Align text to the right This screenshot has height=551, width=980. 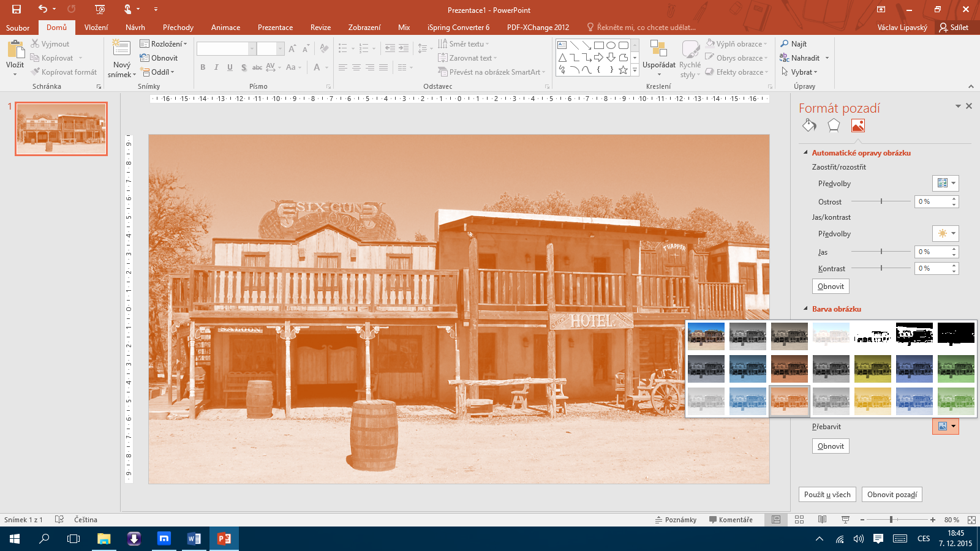coord(370,67)
